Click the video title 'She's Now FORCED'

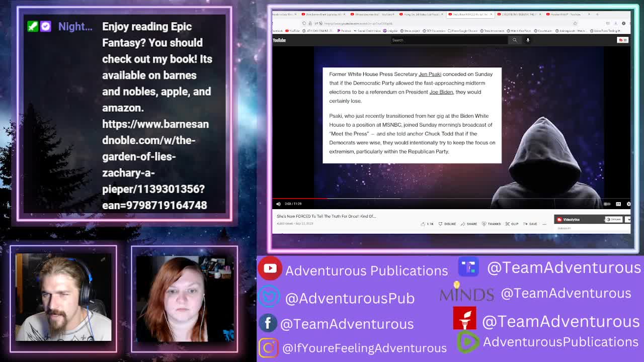(326, 216)
